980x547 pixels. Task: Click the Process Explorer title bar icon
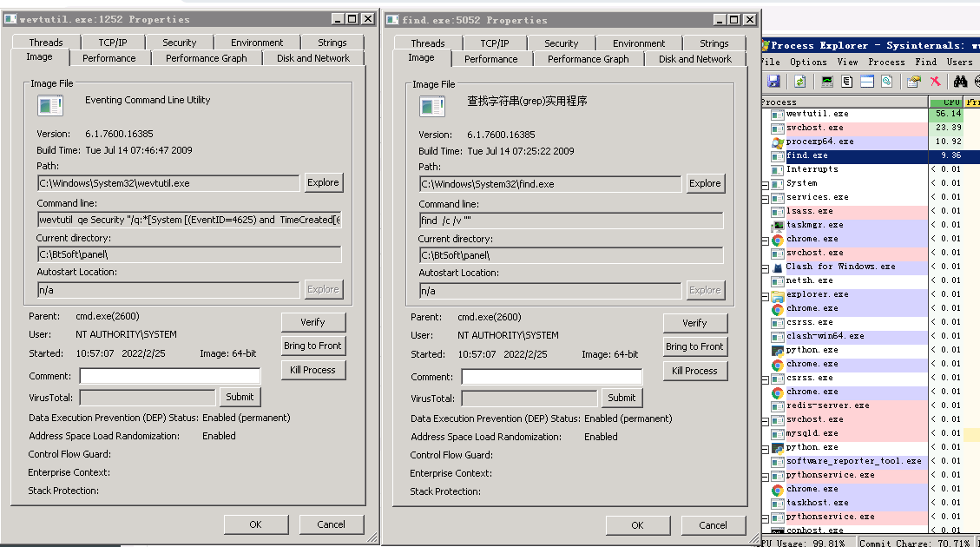(765, 45)
